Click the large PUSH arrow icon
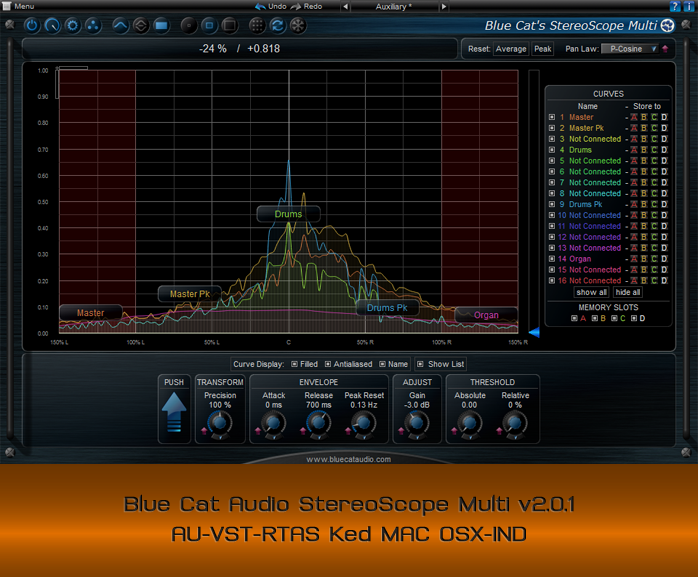This screenshot has height=577, width=698. tap(174, 412)
